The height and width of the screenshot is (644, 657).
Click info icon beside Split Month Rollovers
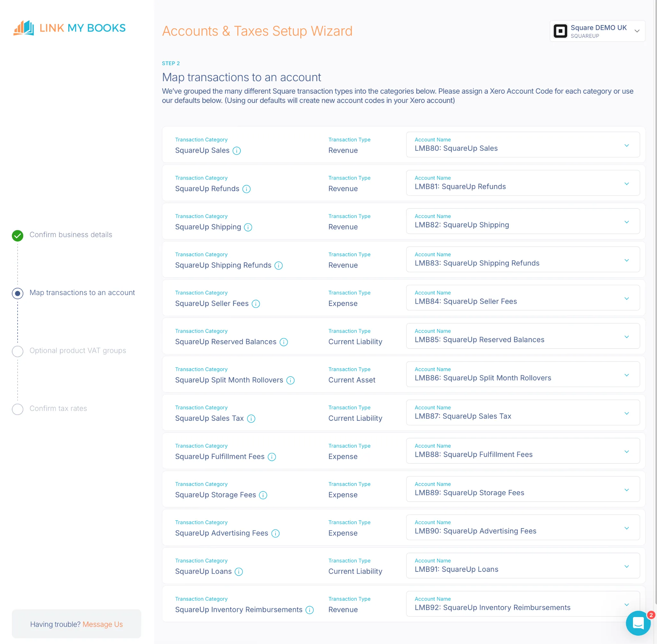(291, 380)
